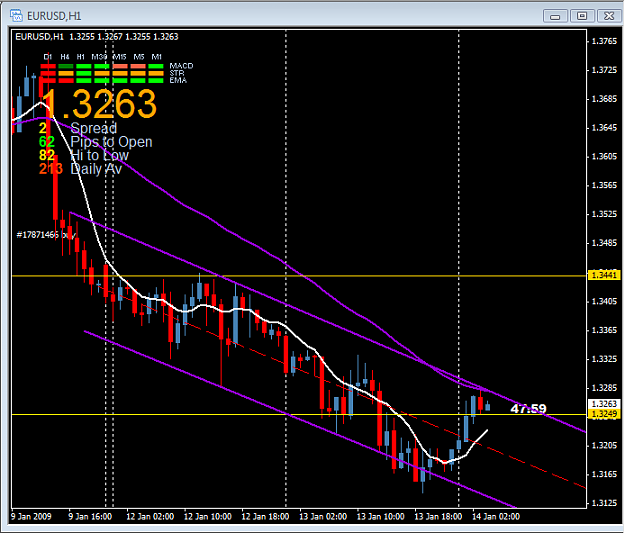Click 1.3525 on the price axis

604,214
